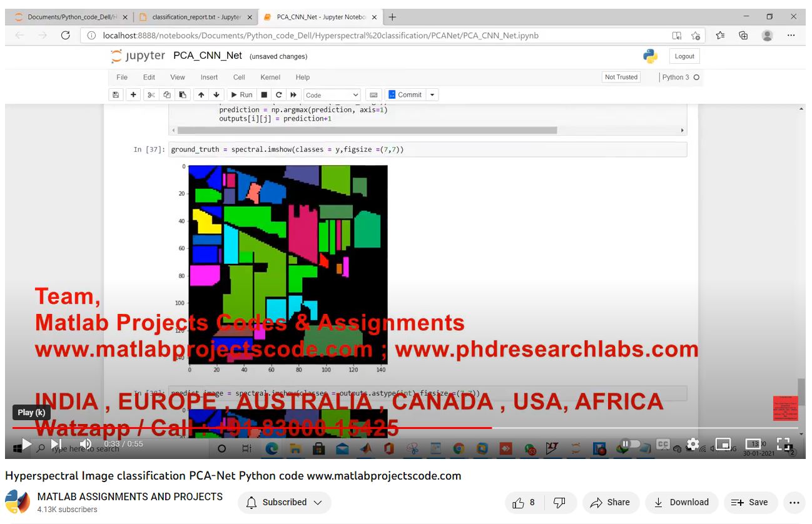812x524 pixels.
Task: Click the Download button
Action: pyautogui.click(x=681, y=502)
